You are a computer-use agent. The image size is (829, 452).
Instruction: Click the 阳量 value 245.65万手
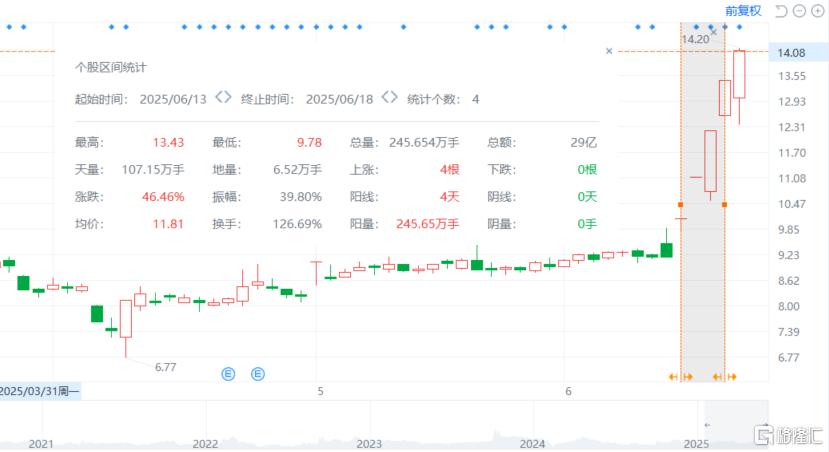coord(428,224)
